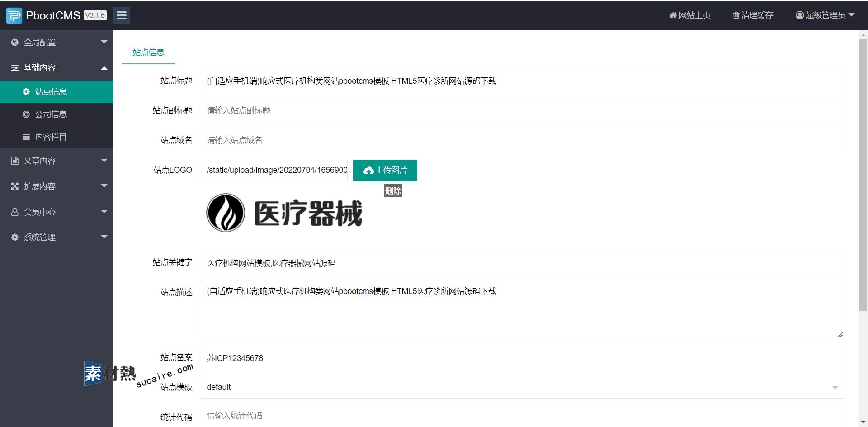The height and width of the screenshot is (427, 868).
Task: Click the 医疗器械 logo preview image
Action: tap(284, 213)
